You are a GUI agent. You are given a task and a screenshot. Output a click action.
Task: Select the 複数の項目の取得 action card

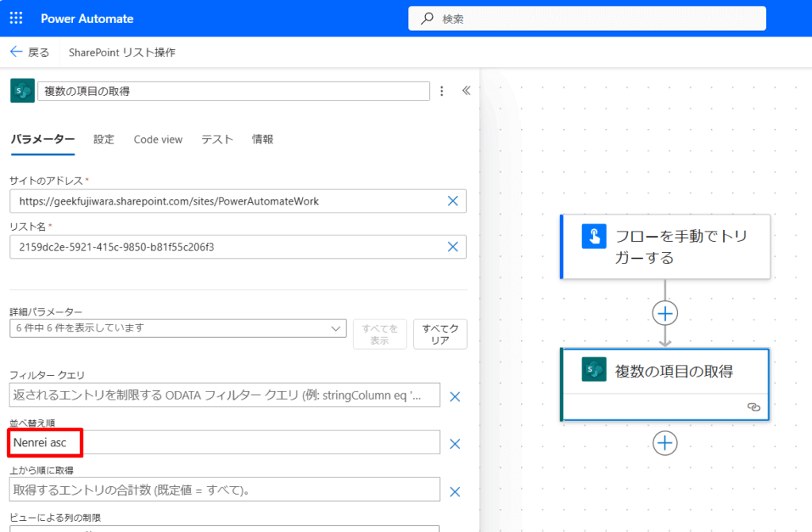pyautogui.click(x=665, y=385)
